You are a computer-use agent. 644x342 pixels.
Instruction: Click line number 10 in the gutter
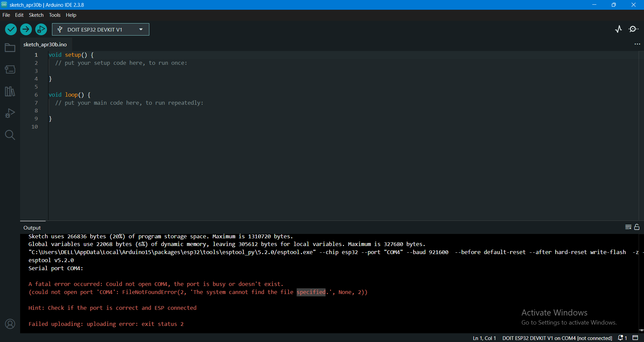click(35, 127)
